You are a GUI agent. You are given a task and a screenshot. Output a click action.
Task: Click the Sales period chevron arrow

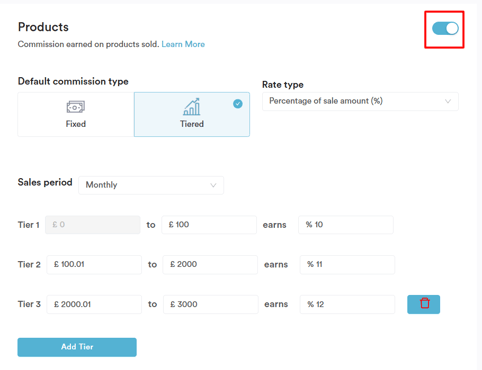(213, 185)
